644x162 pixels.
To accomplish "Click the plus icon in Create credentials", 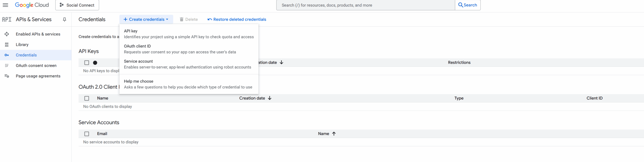I will [125, 19].
